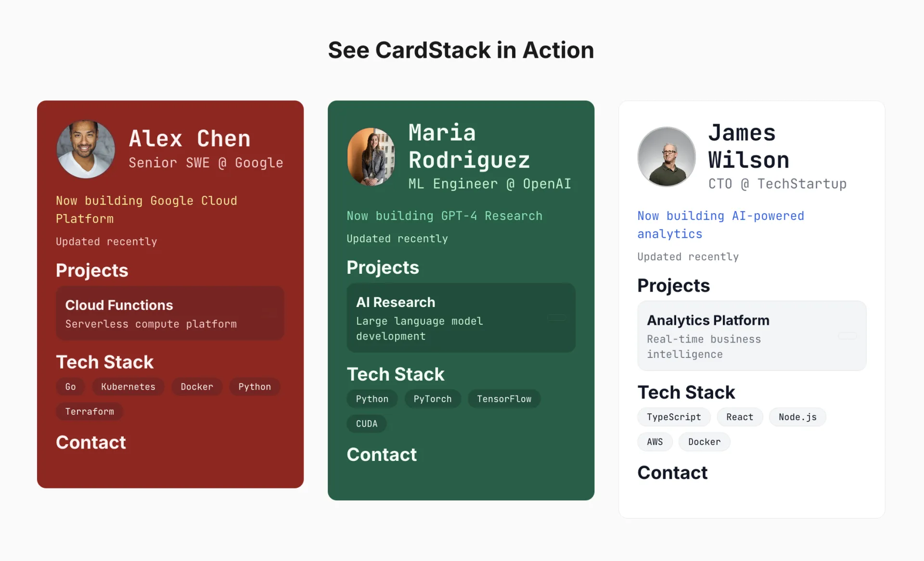
Task: Click the TensorFlow chip
Action: (x=504, y=399)
